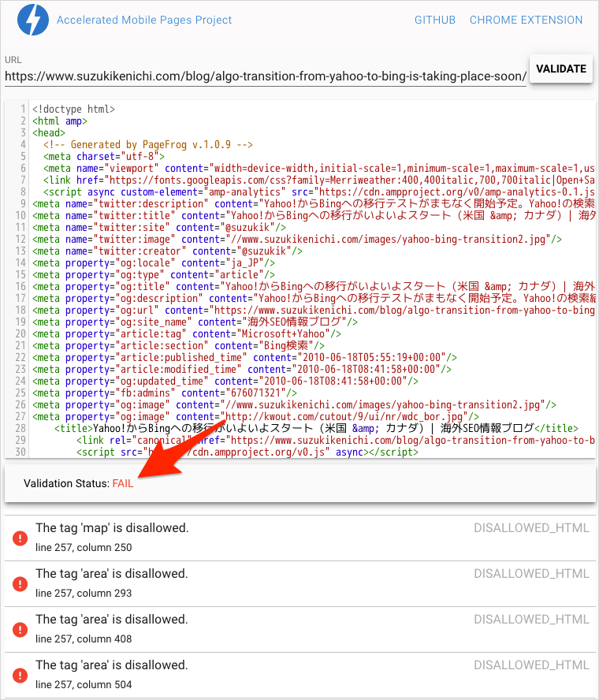
Task: Click the article:modified_time line
Action: click(242, 370)
